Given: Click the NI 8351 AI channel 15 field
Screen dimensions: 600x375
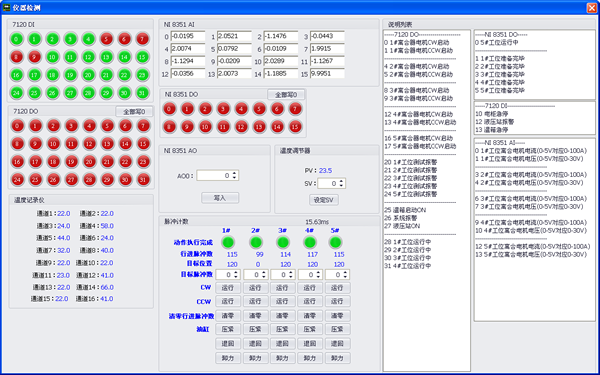Looking at the screenshot, I should pos(327,73).
